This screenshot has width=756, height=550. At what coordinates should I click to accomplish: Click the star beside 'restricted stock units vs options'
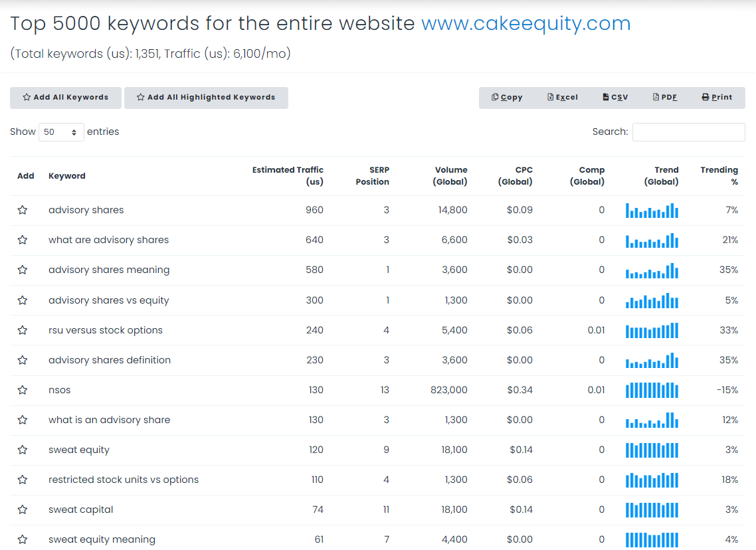pyautogui.click(x=23, y=480)
